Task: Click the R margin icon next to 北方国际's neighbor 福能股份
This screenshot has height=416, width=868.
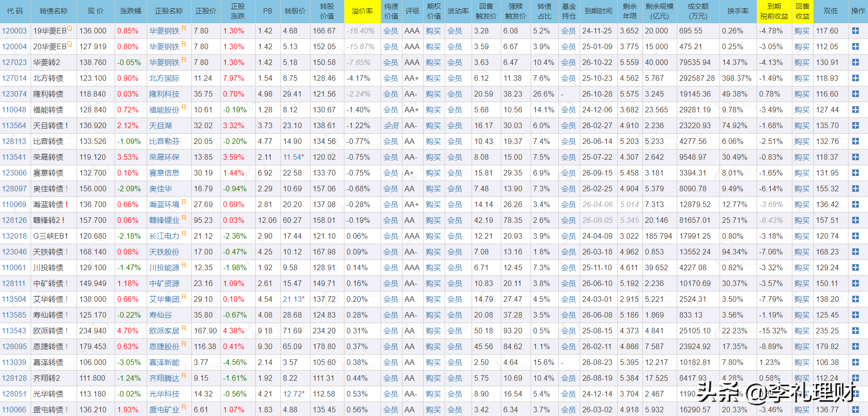Action: click(184, 107)
